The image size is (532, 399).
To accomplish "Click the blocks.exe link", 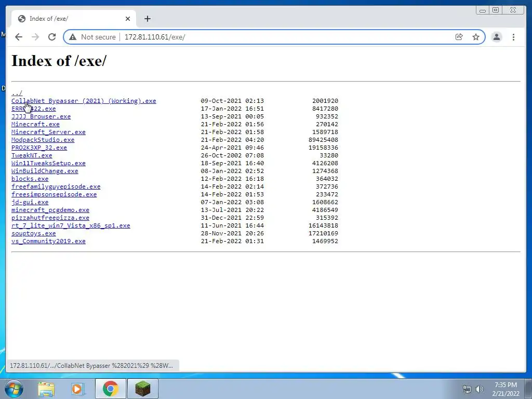I will pos(30,179).
